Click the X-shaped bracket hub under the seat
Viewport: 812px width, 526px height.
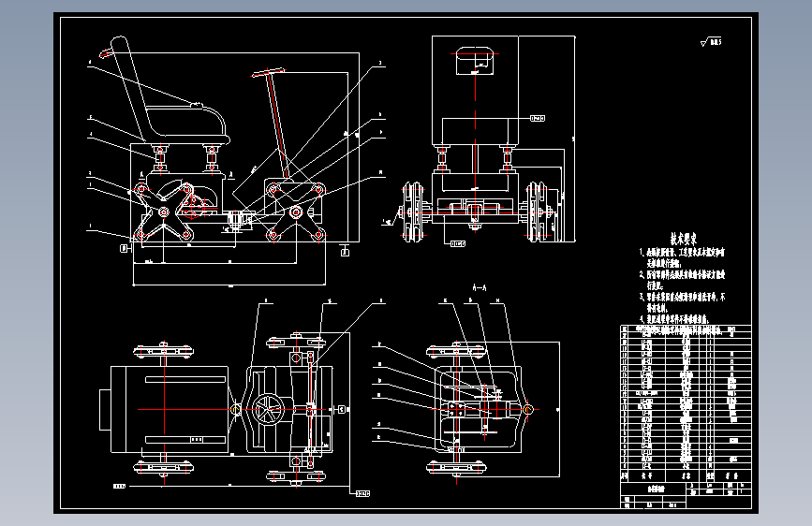tap(164, 212)
